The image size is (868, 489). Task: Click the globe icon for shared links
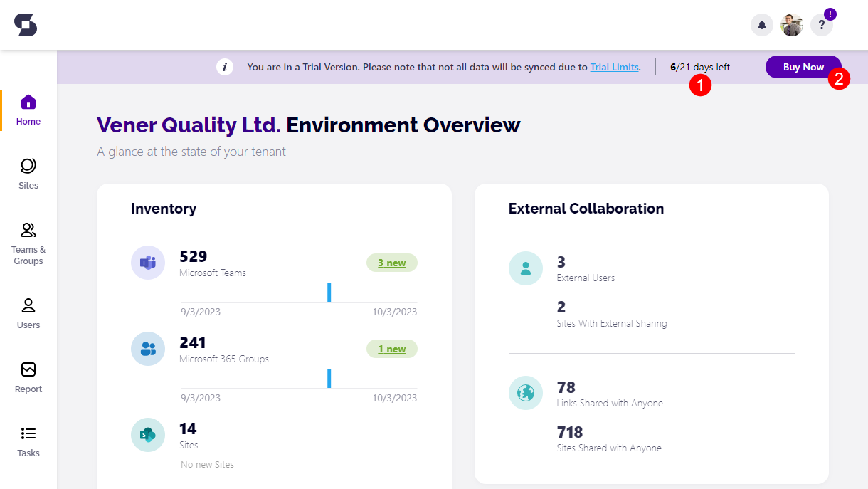[x=526, y=393]
